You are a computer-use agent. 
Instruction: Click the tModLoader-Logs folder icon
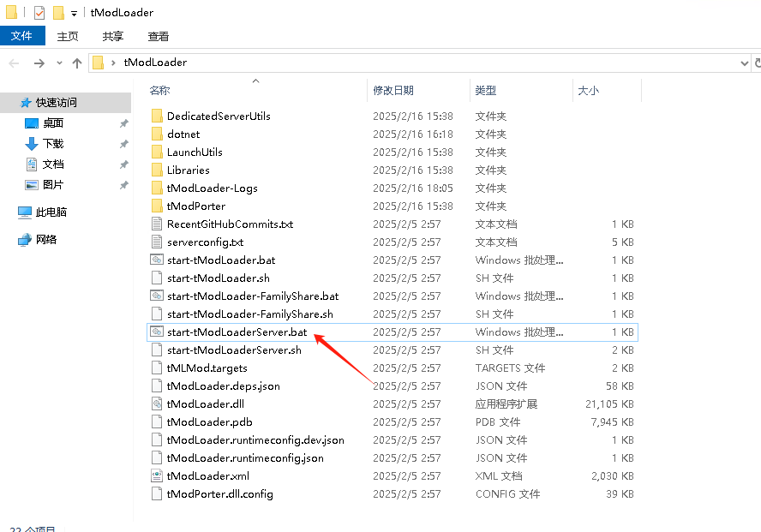[x=157, y=188]
